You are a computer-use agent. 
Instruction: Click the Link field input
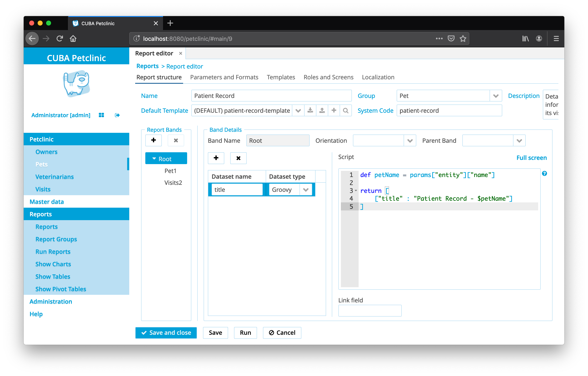(x=370, y=310)
